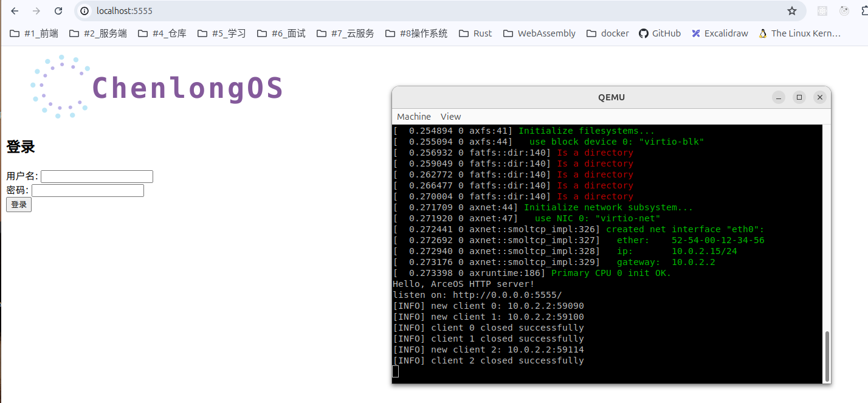
Task: Reload the localhost page
Action: pos(58,11)
